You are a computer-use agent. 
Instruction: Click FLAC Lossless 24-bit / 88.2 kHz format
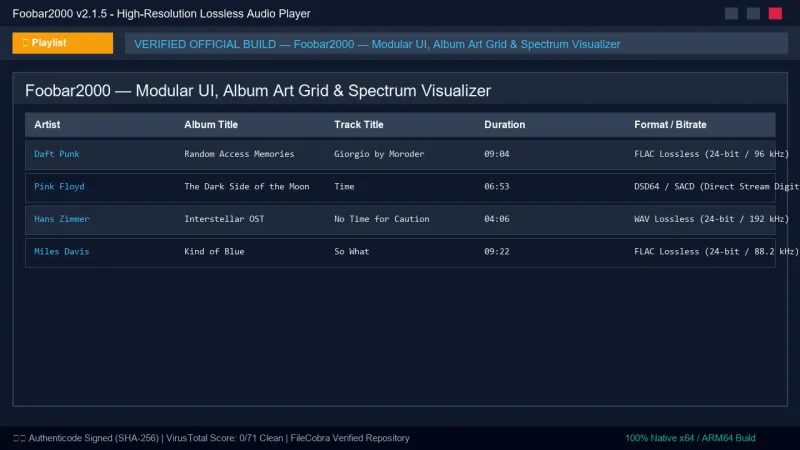point(716,252)
